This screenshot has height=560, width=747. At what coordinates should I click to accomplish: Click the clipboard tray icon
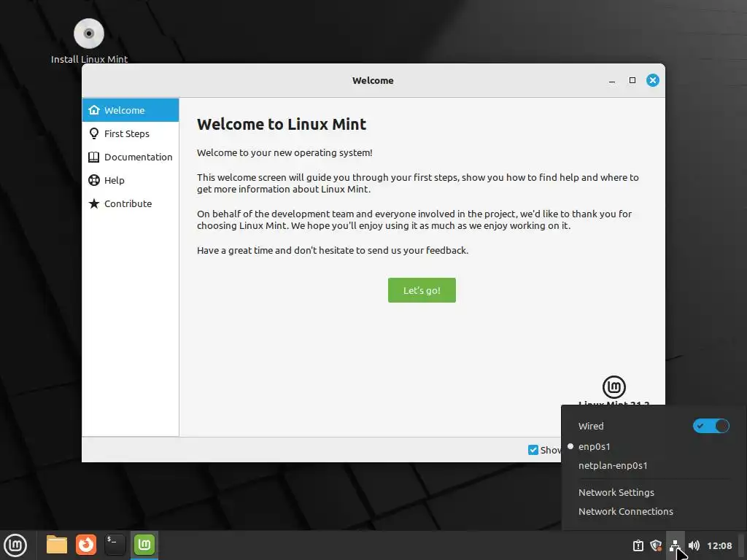(x=638, y=545)
